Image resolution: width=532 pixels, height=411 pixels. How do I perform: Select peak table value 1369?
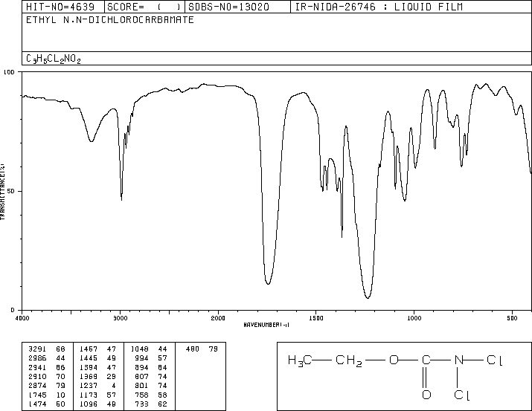tap(89, 376)
